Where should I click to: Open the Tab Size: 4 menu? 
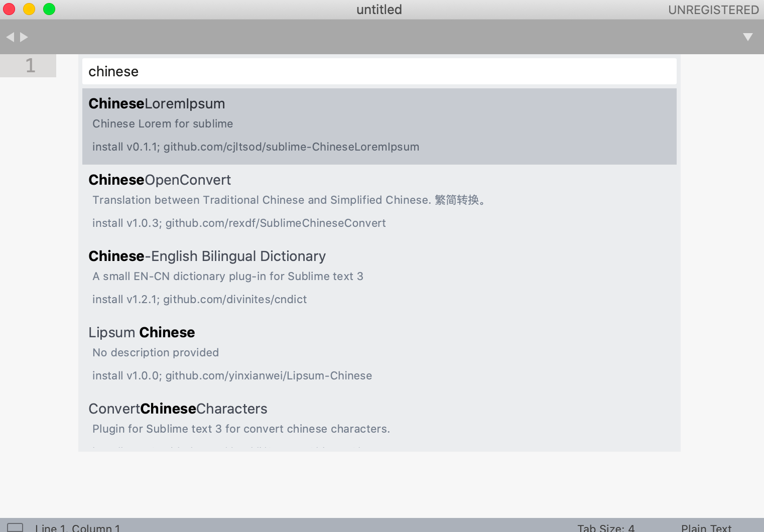click(x=606, y=528)
